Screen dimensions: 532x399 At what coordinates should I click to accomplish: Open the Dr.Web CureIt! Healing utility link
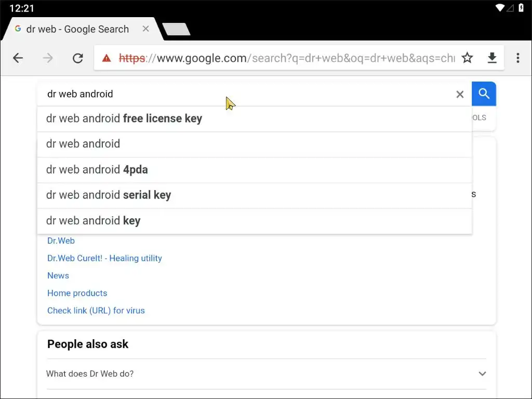(104, 258)
